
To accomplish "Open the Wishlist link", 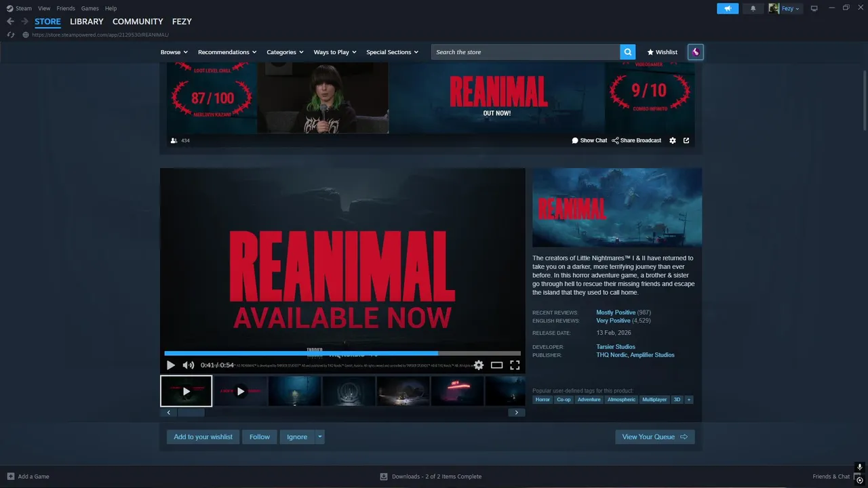I will [663, 52].
